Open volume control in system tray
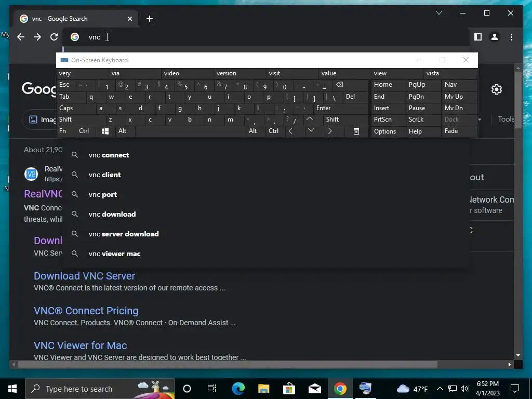This screenshot has width=532, height=399. (464, 389)
